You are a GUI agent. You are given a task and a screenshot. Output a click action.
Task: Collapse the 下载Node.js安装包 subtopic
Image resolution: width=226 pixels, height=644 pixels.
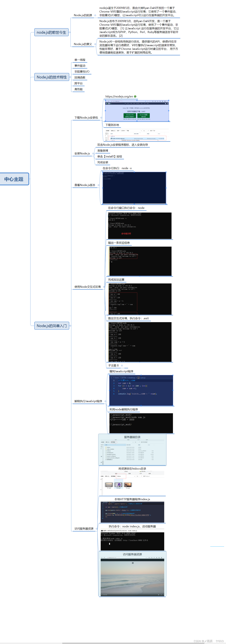(101, 118)
